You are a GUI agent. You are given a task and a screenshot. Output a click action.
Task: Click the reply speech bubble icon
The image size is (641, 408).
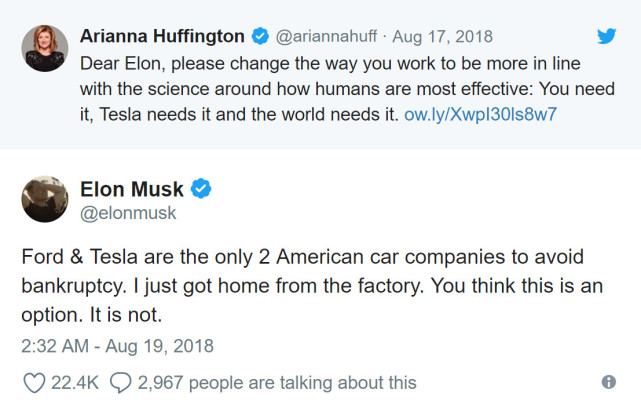point(121,382)
